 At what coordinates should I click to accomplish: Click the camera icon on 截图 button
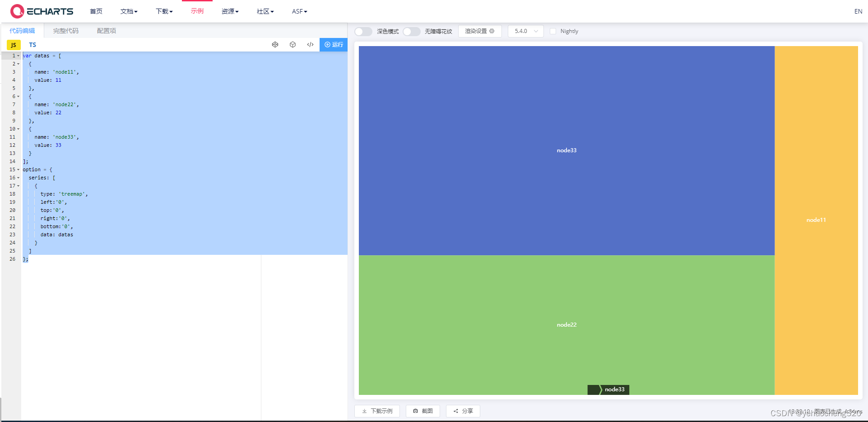tap(416, 411)
